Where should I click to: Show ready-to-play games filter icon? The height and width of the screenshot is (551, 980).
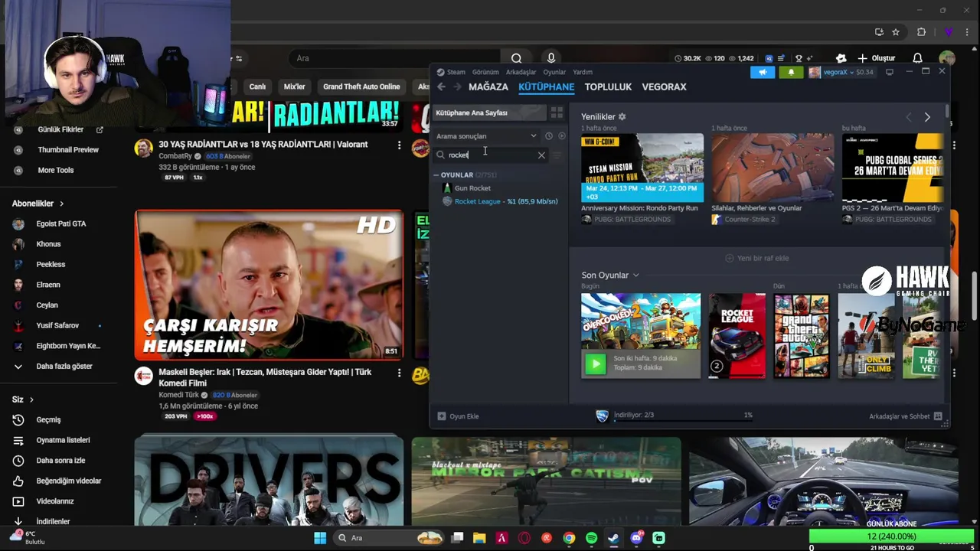pyautogui.click(x=562, y=136)
